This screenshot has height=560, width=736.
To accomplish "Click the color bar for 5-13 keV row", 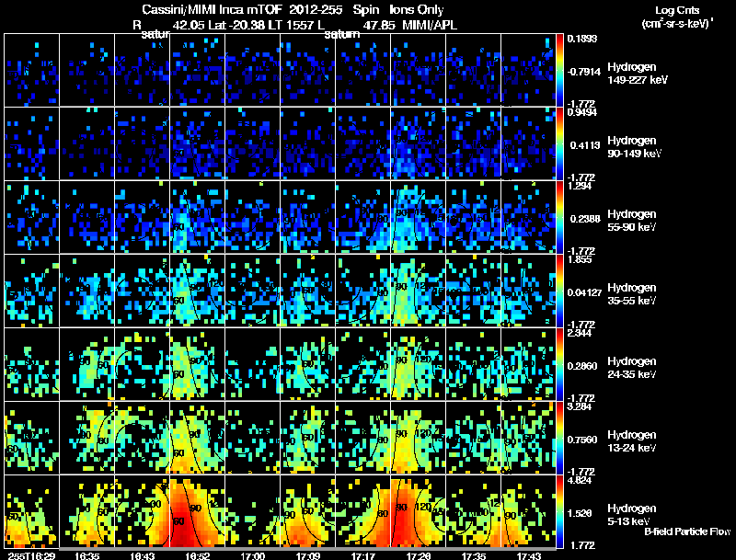I will coord(559,511).
